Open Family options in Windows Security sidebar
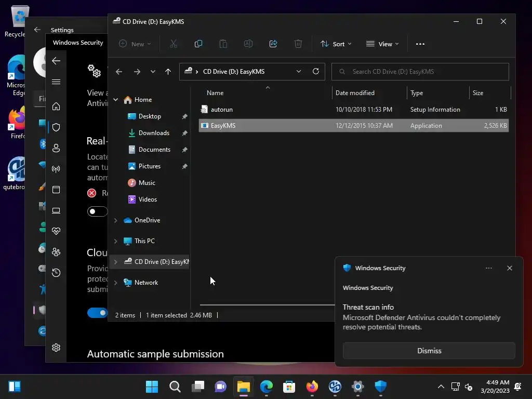This screenshot has width=532, height=399. coord(56,252)
